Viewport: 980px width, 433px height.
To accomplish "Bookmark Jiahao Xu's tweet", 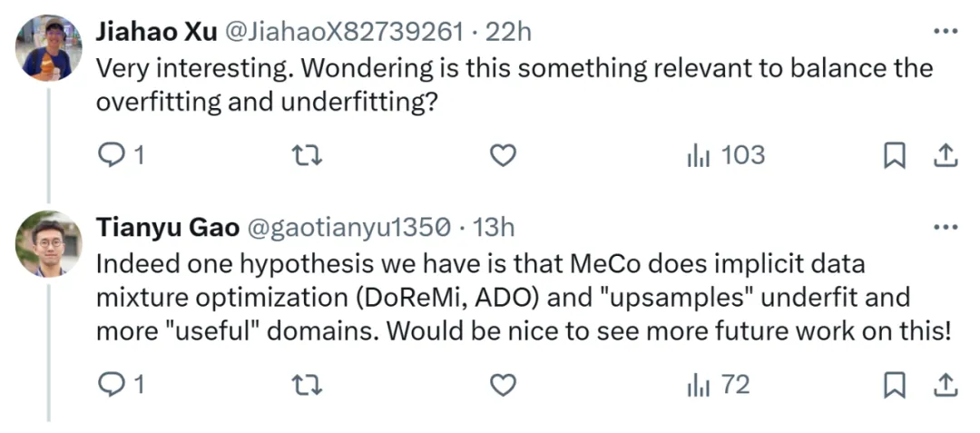I will [x=895, y=156].
